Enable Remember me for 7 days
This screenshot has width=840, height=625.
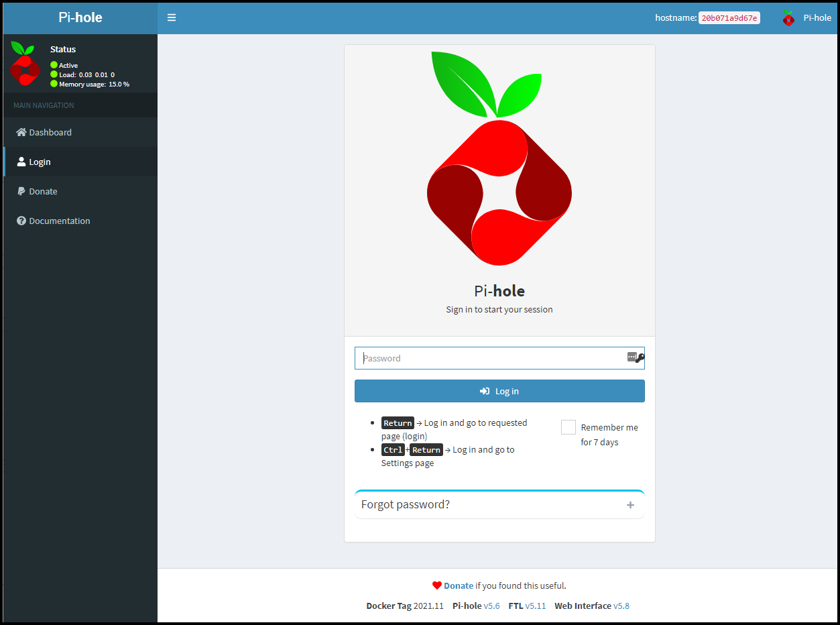point(568,427)
